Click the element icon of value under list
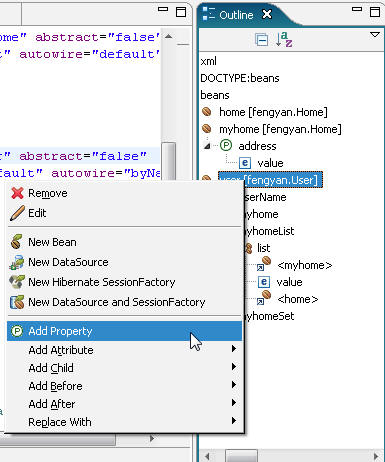 pos(264,282)
